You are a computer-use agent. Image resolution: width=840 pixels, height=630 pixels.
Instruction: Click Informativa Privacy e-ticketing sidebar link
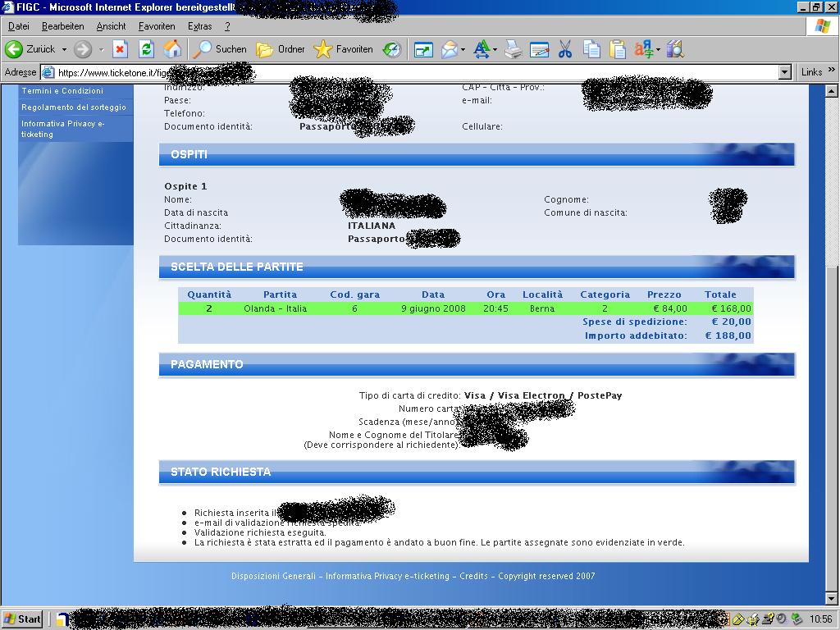[x=63, y=129]
